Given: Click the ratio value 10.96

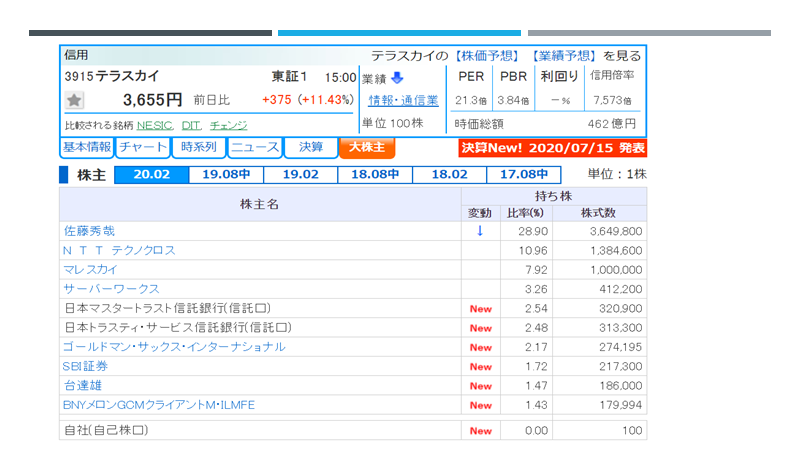Looking at the screenshot, I should click(x=533, y=251).
